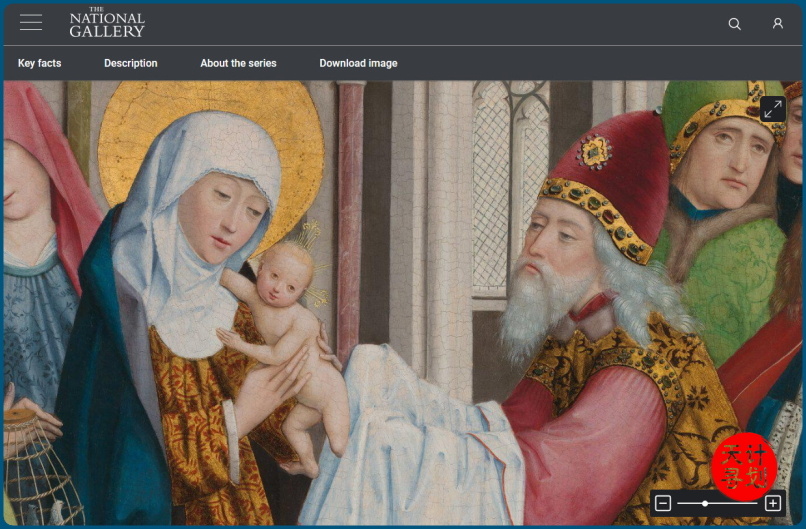Click the National Gallery logo
Image resolution: width=806 pixels, height=529 pixels.
[107, 23]
